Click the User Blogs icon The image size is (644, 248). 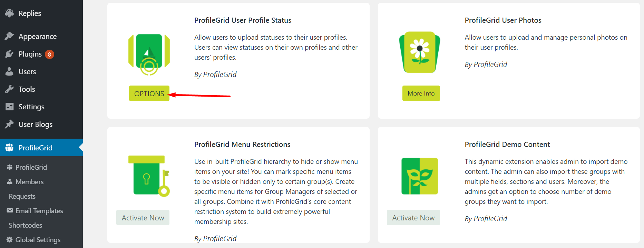[x=10, y=124]
